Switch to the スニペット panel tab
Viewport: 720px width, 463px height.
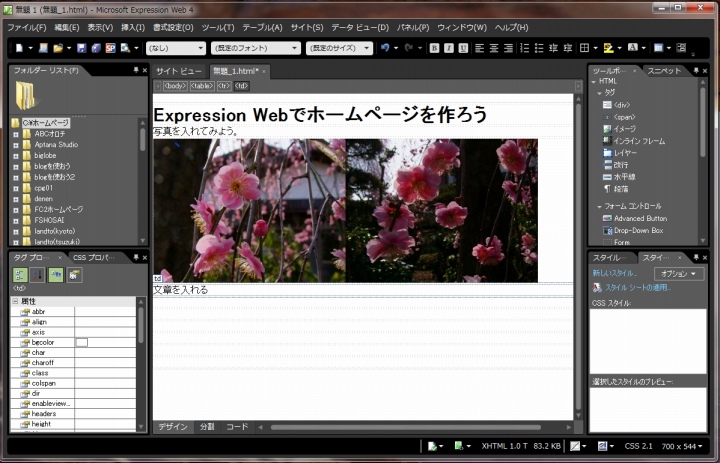[x=664, y=71]
